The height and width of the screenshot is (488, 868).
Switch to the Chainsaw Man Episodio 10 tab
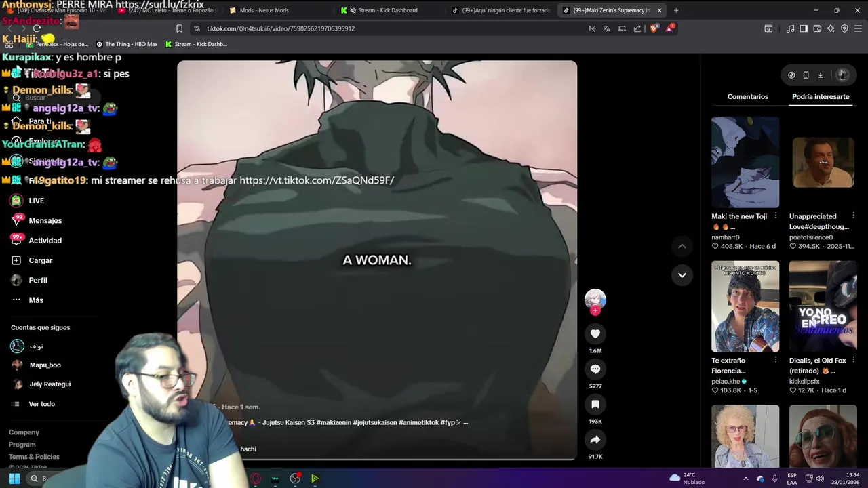(x=56, y=10)
